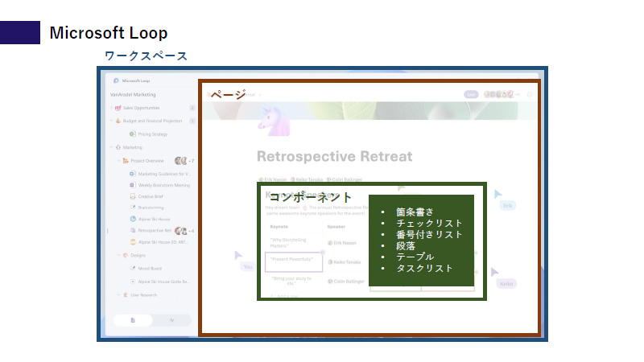The width and height of the screenshot is (644, 362).
Task: Select the Marketing section icon
Action: (118, 147)
